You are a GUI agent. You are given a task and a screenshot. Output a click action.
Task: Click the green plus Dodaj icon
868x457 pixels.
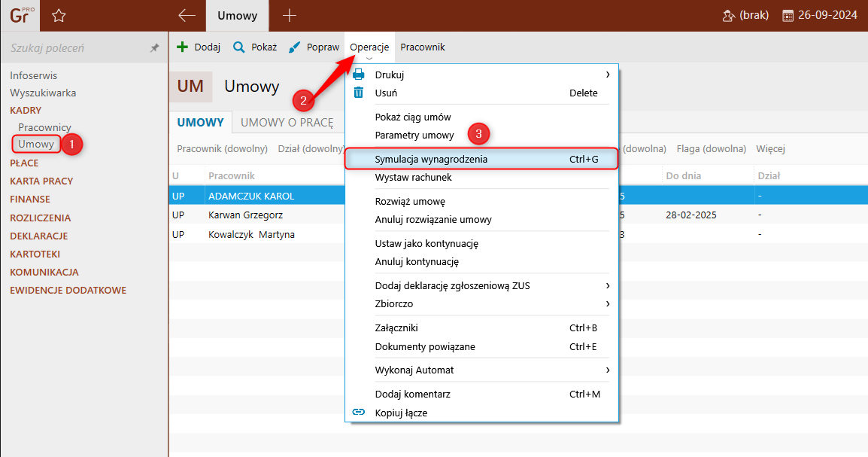pyautogui.click(x=182, y=47)
